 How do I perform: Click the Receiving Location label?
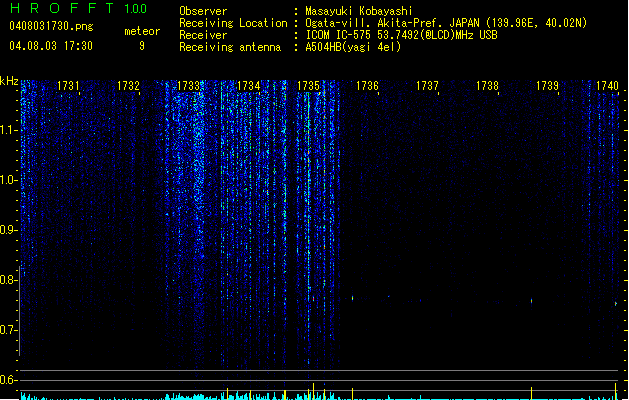233,23
